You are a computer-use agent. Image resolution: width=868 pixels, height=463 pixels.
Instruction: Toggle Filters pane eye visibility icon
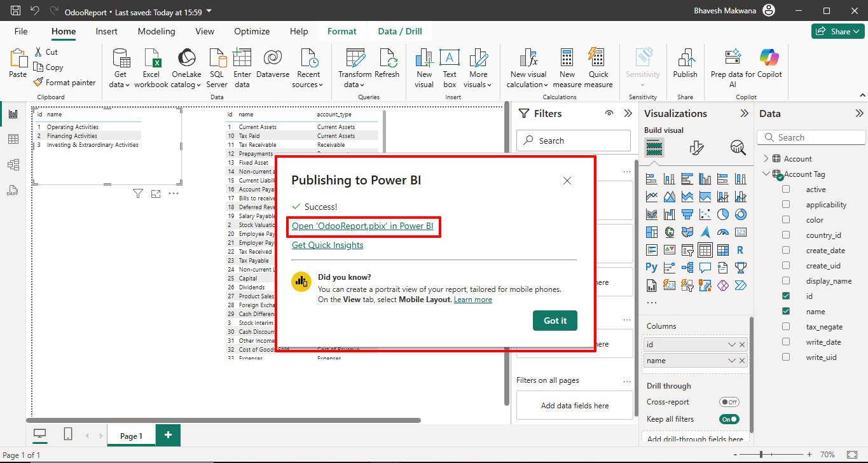(x=609, y=113)
